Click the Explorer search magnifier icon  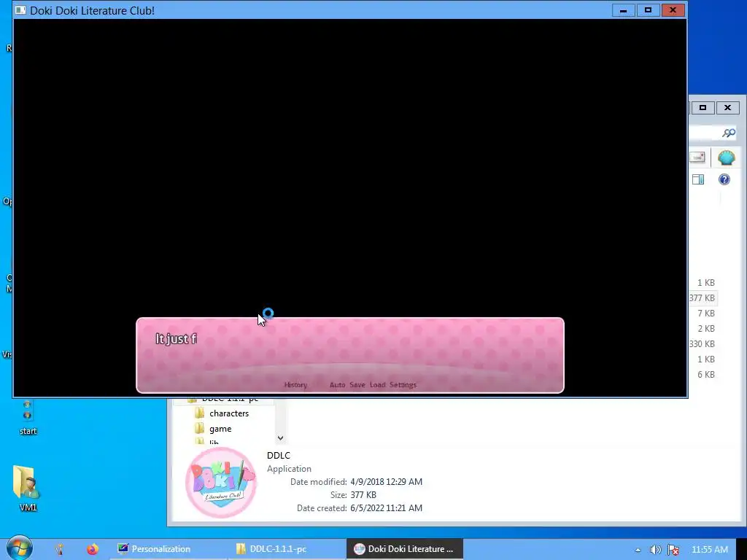729,133
